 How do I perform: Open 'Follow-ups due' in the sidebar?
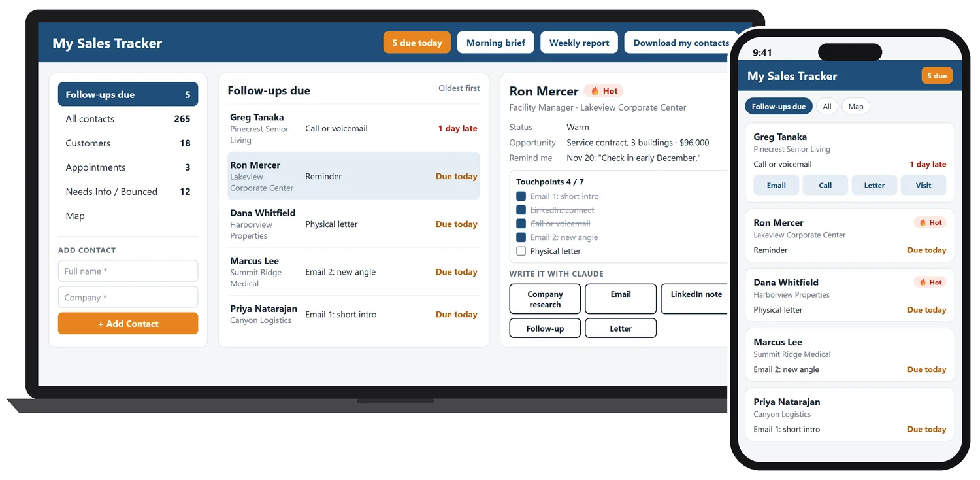pyautogui.click(x=128, y=94)
